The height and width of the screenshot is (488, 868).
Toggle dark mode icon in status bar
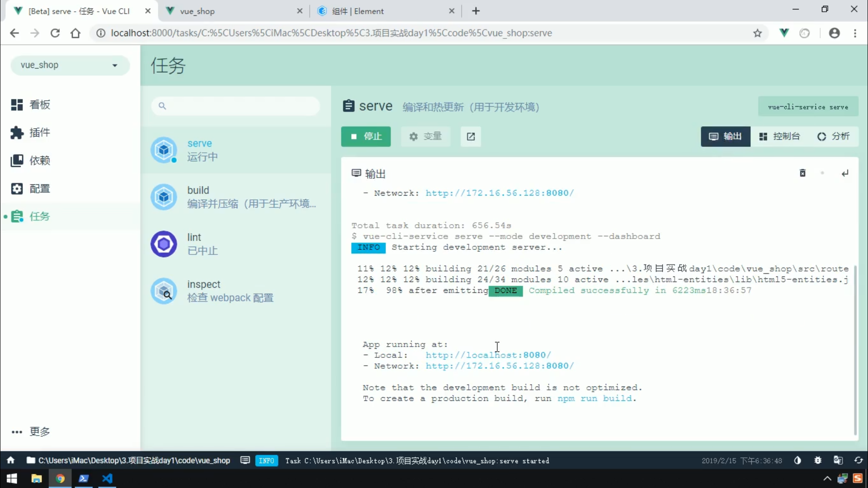click(x=797, y=460)
